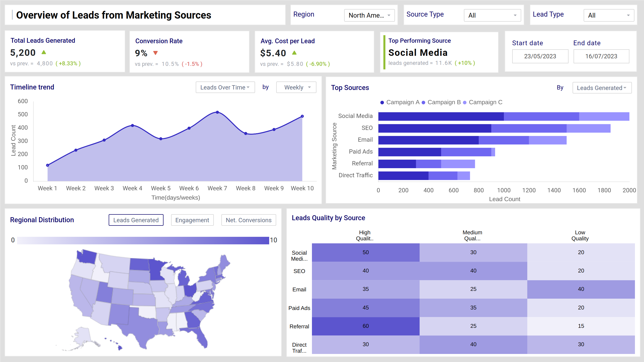Click Top Performing Source Social Media text
This screenshot has width=644, height=362.
(x=418, y=53)
